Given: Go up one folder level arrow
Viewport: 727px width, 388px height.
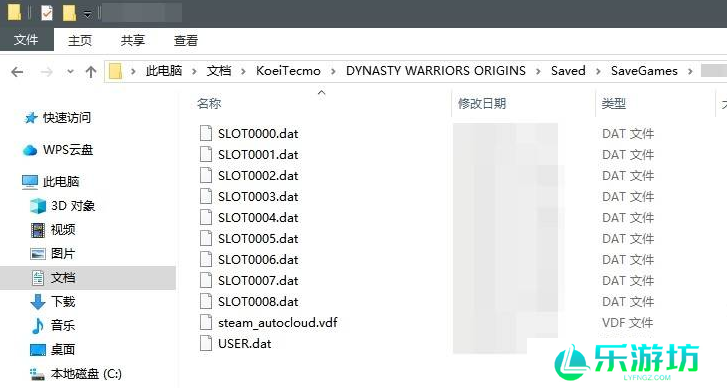Looking at the screenshot, I should tap(91, 71).
